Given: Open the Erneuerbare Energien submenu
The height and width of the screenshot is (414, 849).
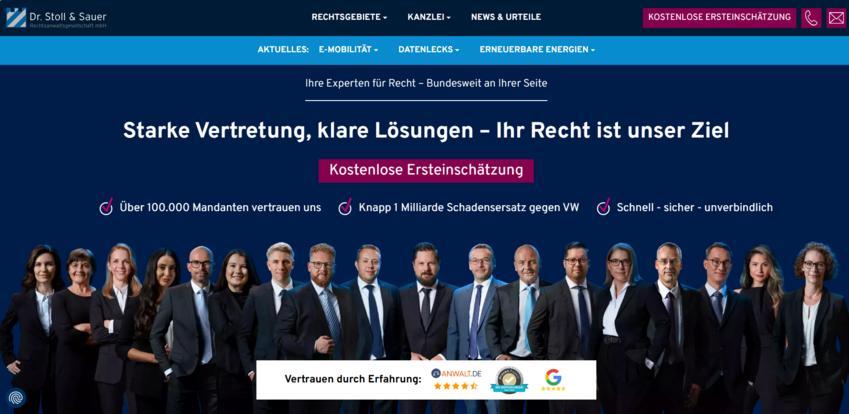Looking at the screenshot, I should [537, 49].
